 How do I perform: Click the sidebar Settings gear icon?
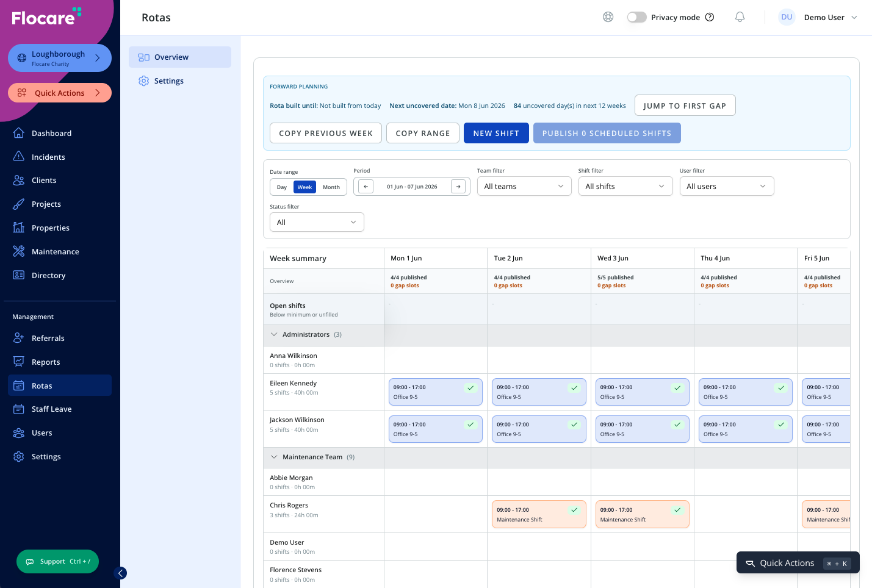point(19,456)
